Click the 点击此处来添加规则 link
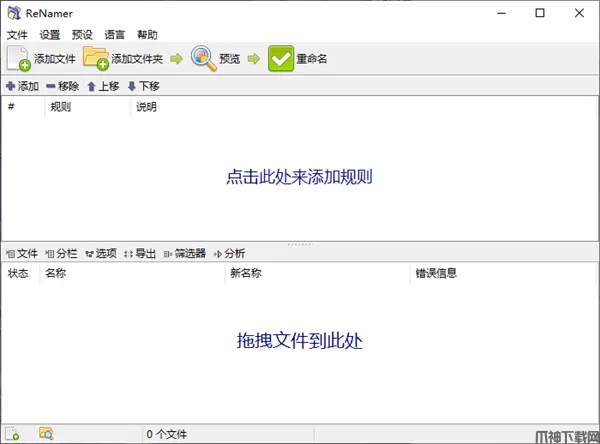600x444 pixels. tap(299, 177)
